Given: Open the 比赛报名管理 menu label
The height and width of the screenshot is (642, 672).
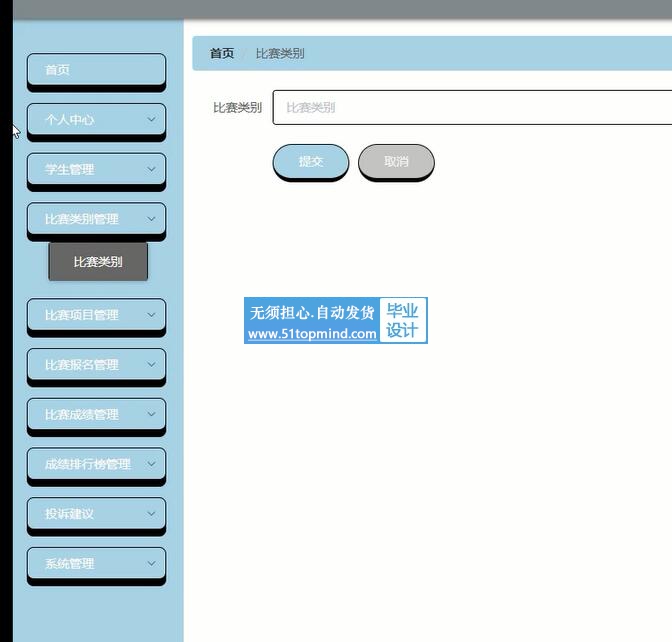Looking at the screenshot, I should click(82, 365).
